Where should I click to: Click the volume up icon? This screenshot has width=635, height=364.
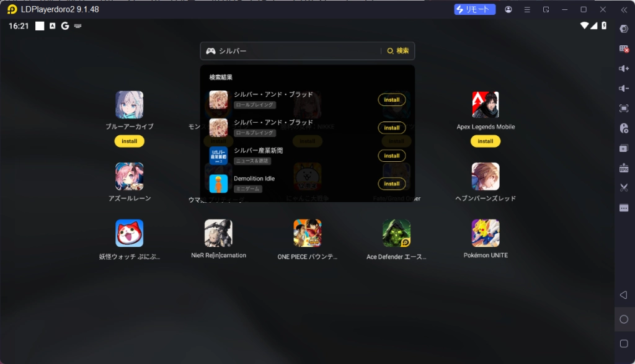624,68
